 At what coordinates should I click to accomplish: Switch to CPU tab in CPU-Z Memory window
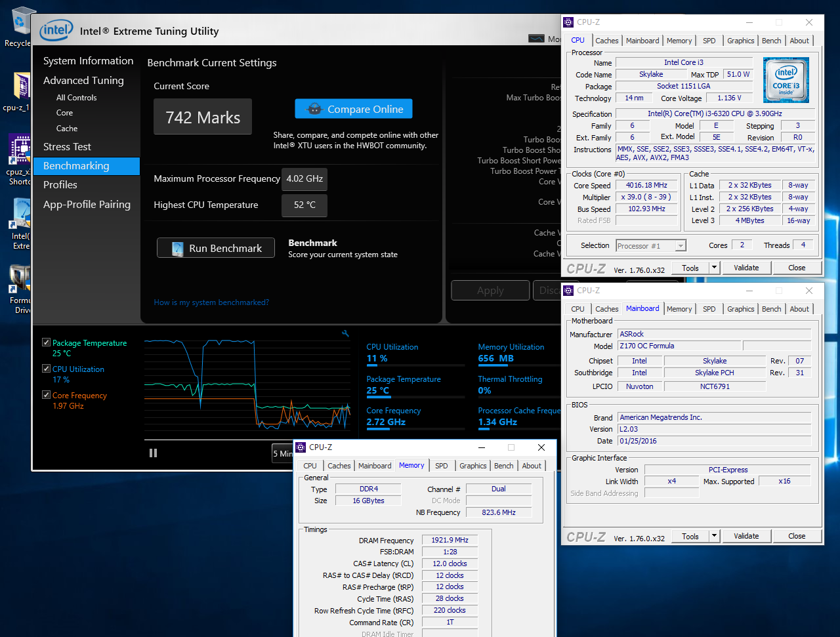click(x=310, y=466)
